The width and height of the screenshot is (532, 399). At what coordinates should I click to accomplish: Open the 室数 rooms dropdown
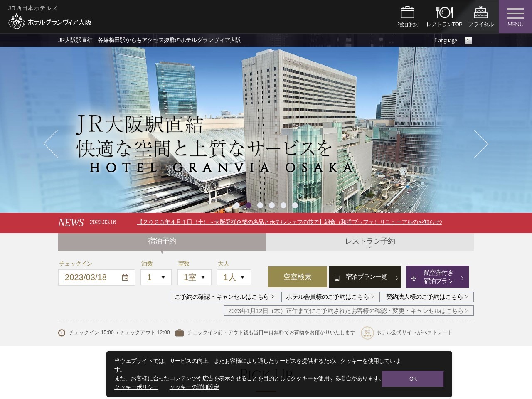[x=195, y=277]
